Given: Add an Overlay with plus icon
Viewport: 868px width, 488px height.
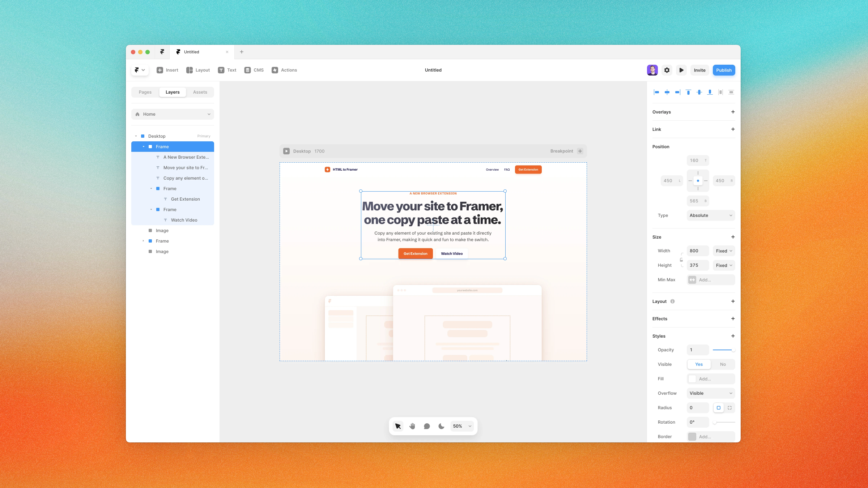Looking at the screenshot, I should tap(733, 112).
